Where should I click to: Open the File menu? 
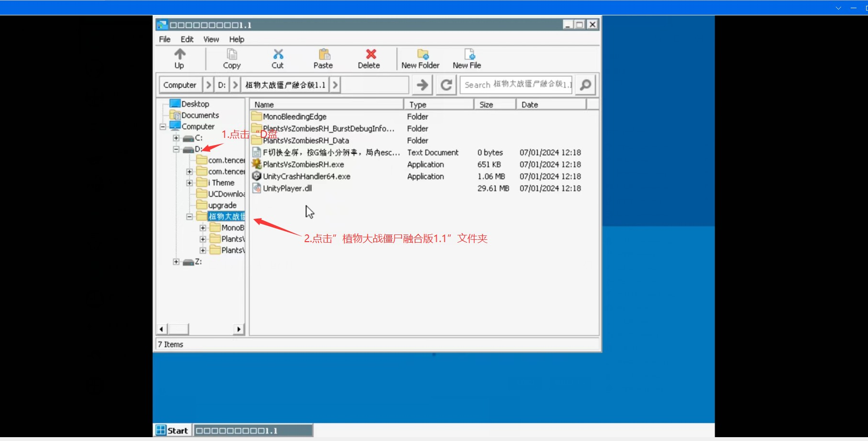(165, 39)
